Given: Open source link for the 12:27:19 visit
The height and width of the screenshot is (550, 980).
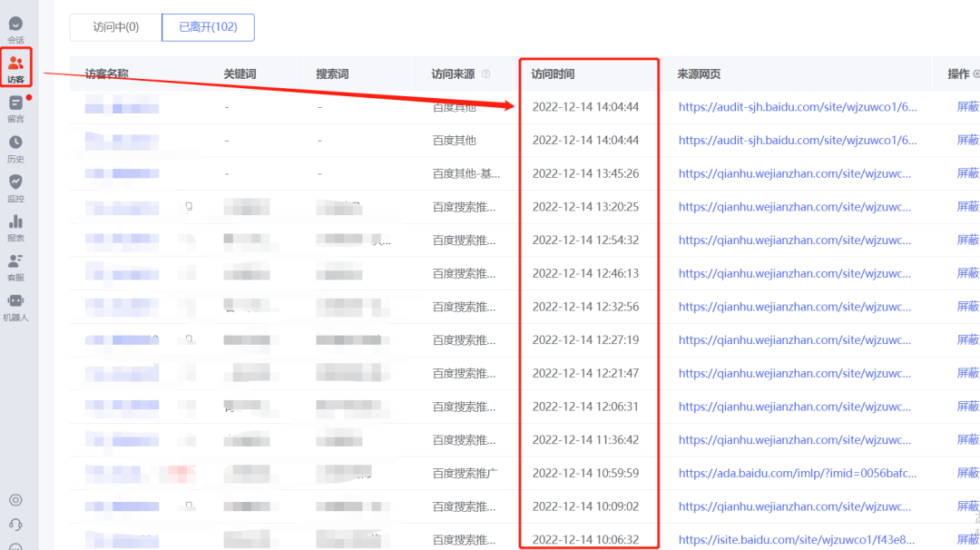Looking at the screenshot, I should coord(794,340).
